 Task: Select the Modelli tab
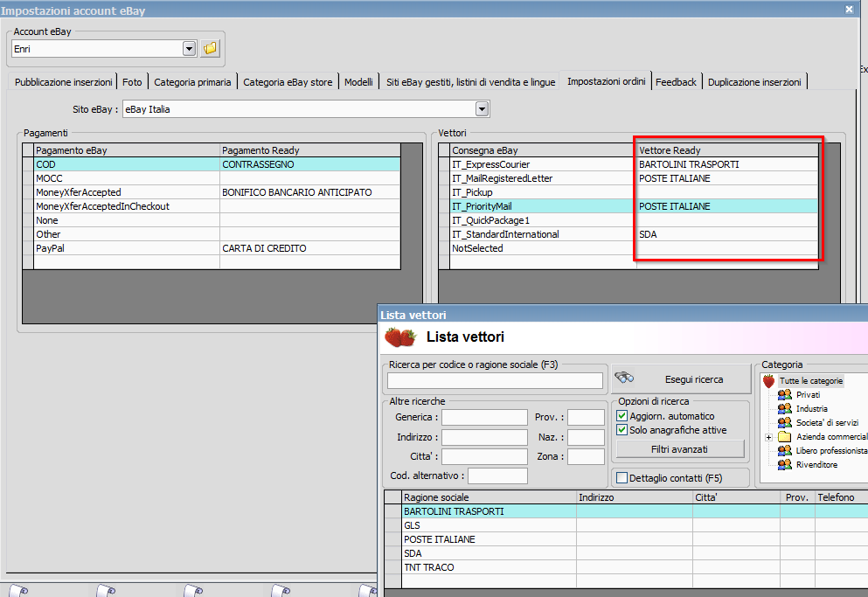tap(358, 82)
